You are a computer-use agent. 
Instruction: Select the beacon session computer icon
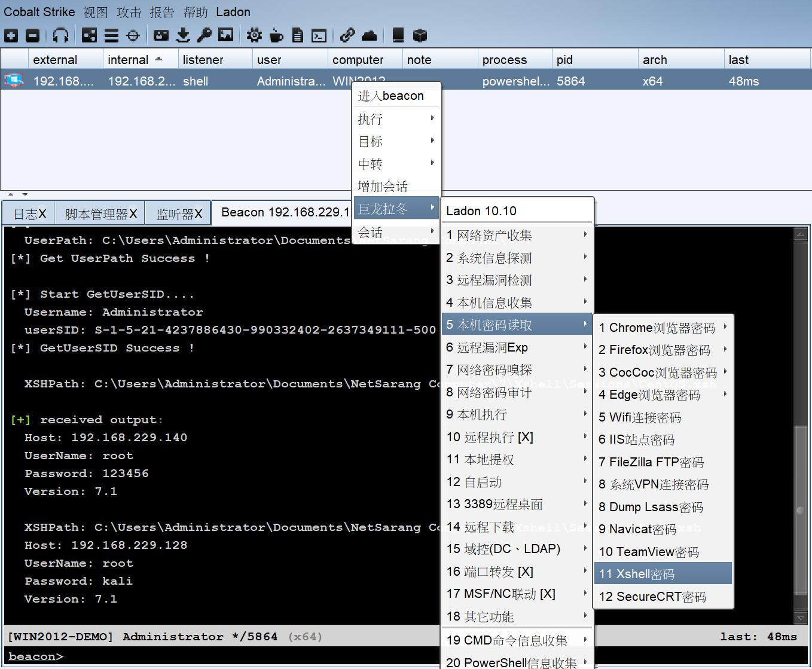pyautogui.click(x=14, y=80)
